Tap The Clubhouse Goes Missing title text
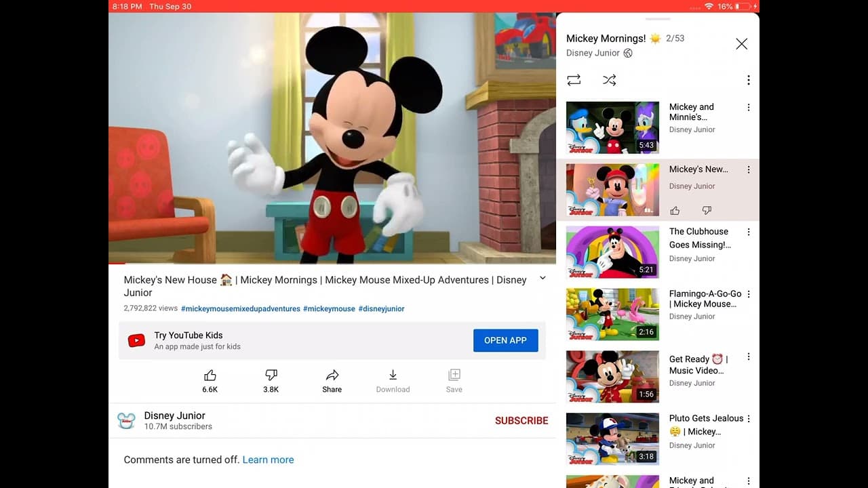Viewport: 868px width, 488px height. 701,238
